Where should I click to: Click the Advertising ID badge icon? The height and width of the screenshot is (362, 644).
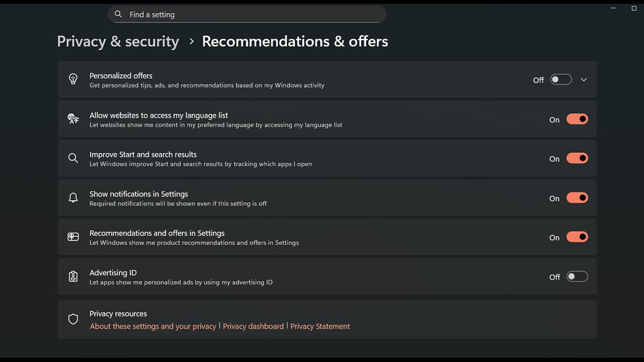point(73,276)
